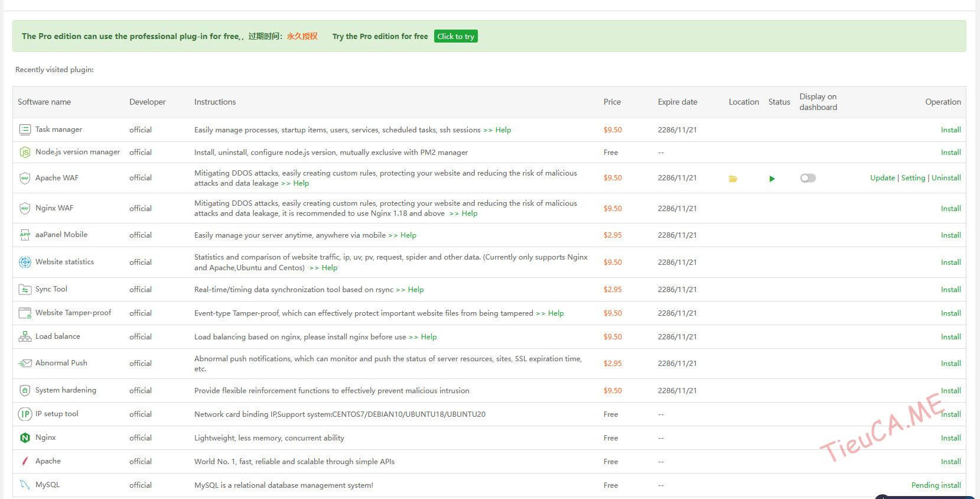
Task: Update the Apache WAF plugin
Action: [x=882, y=178]
